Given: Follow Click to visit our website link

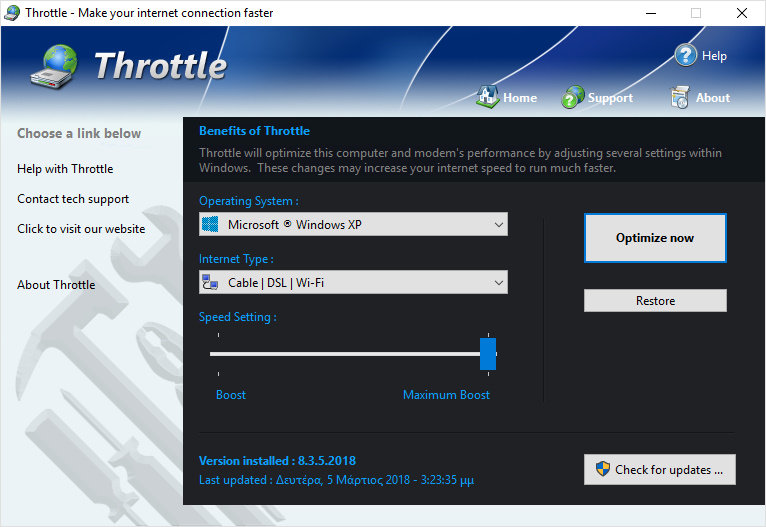Looking at the screenshot, I should pos(81,229).
